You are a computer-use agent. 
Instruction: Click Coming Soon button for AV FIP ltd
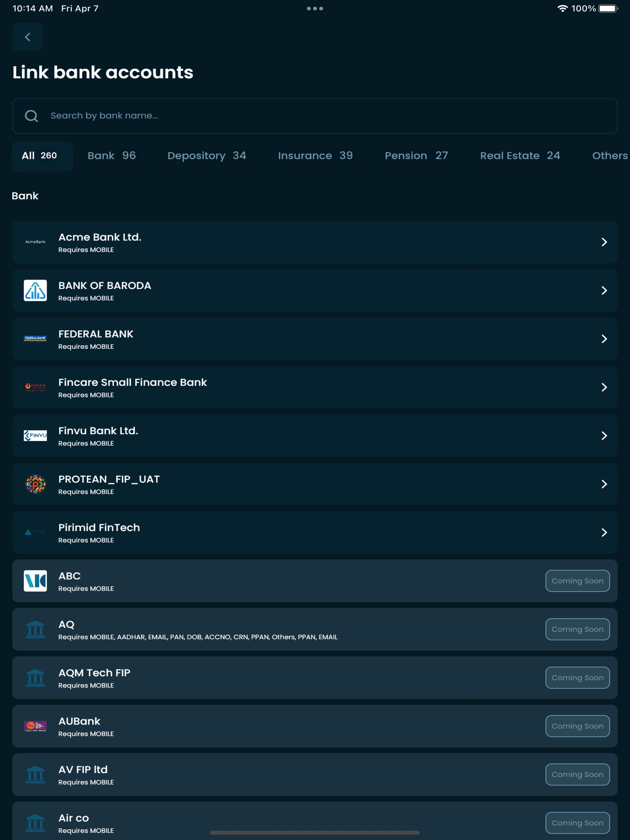coord(578,774)
